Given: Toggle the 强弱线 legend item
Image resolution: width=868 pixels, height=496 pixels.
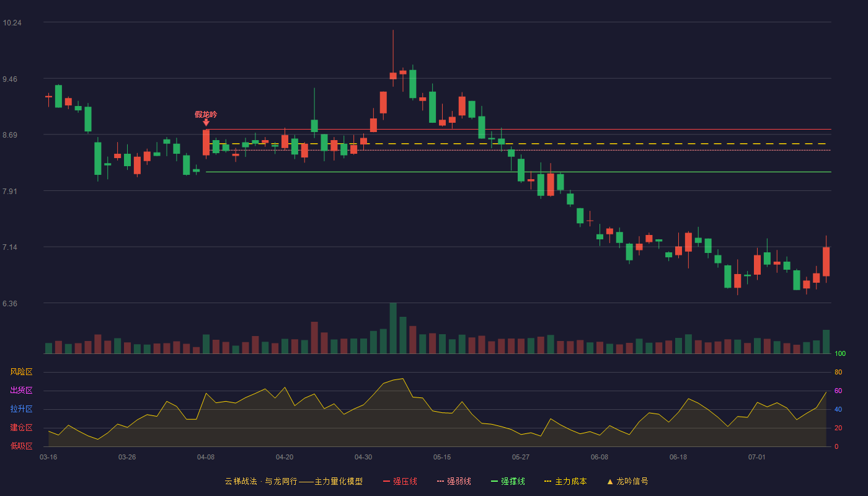Looking at the screenshot, I should (x=454, y=481).
